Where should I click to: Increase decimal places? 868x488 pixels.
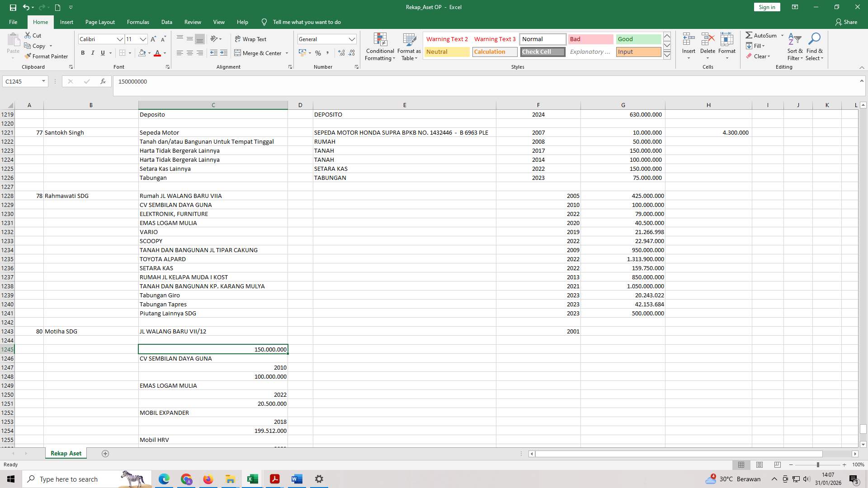coord(340,53)
